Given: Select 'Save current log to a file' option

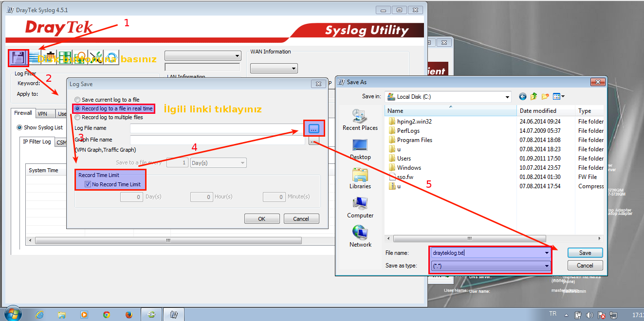Looking at the screenshot, I should (x=77, y=100).
